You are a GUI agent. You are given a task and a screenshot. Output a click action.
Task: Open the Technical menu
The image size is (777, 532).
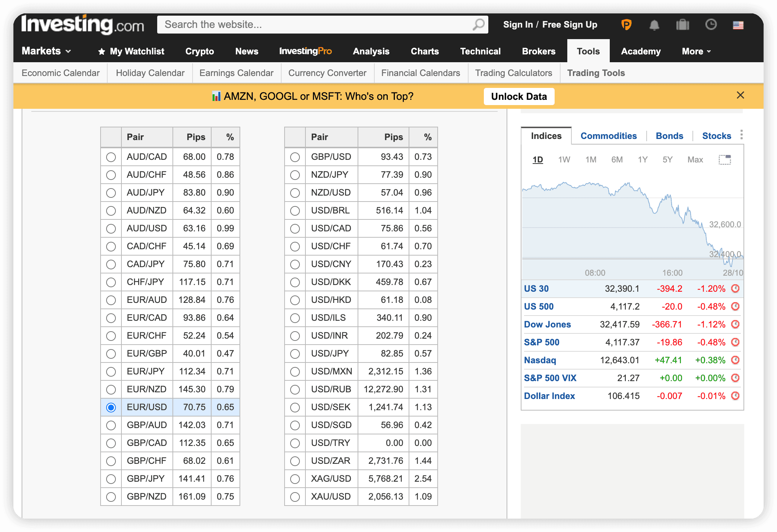(x=480, y=51)
